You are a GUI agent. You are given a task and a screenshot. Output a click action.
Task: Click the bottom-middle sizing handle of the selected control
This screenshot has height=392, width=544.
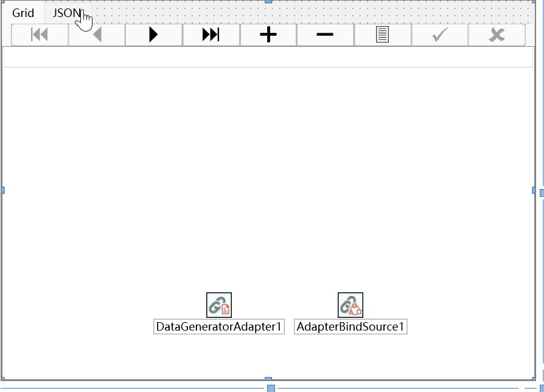[267, 379]
